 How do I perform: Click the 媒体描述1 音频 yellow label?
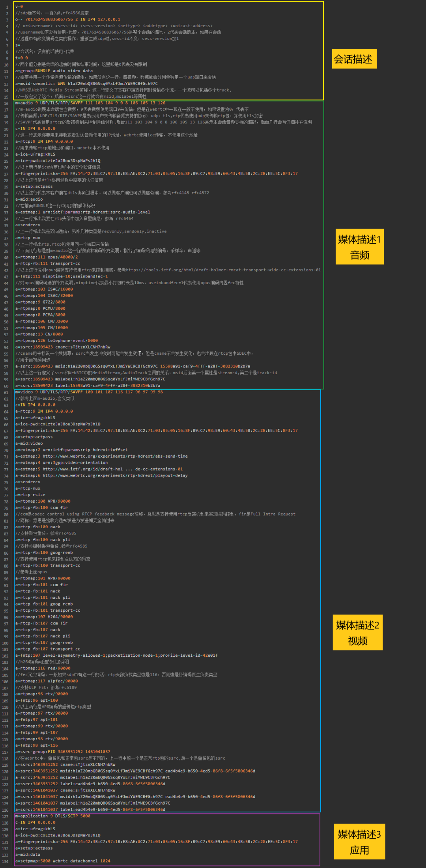tap(359, 247)
